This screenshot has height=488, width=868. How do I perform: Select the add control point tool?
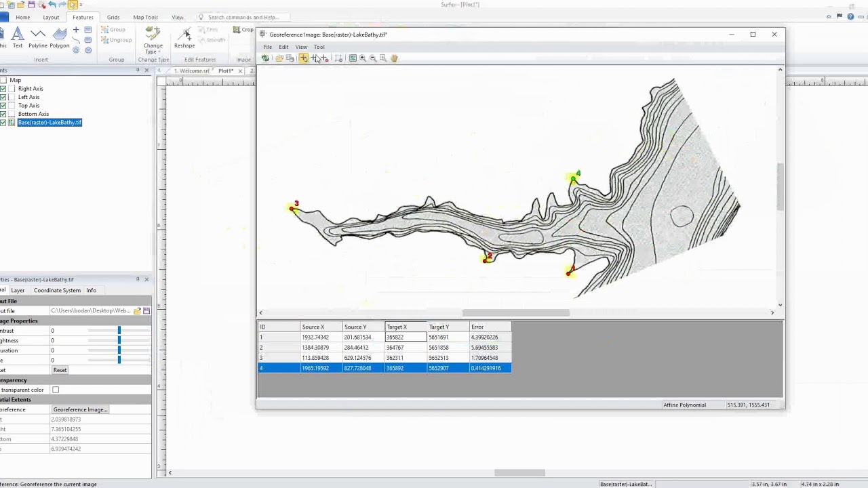tap(314, 58)
